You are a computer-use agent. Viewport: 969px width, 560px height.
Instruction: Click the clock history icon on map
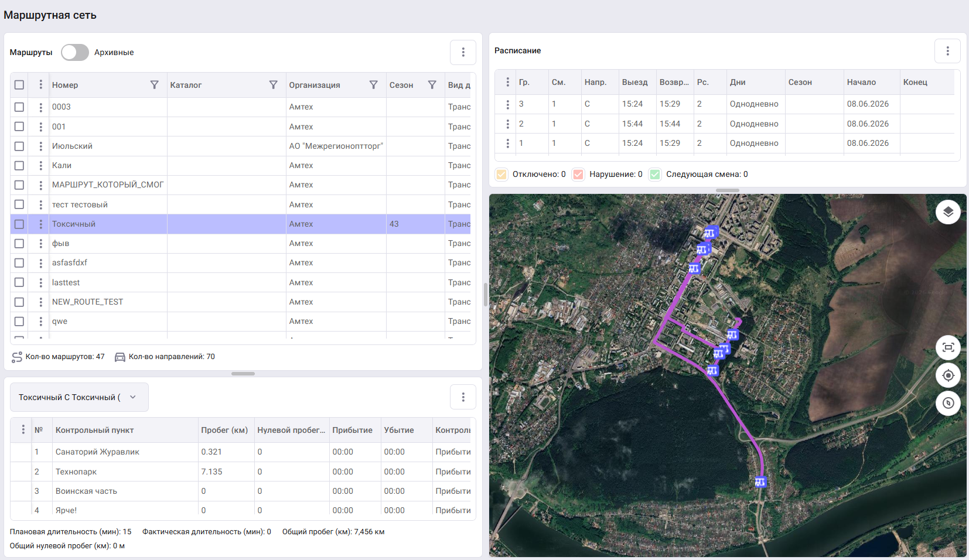pyautogui.click(x=948, y=403)
